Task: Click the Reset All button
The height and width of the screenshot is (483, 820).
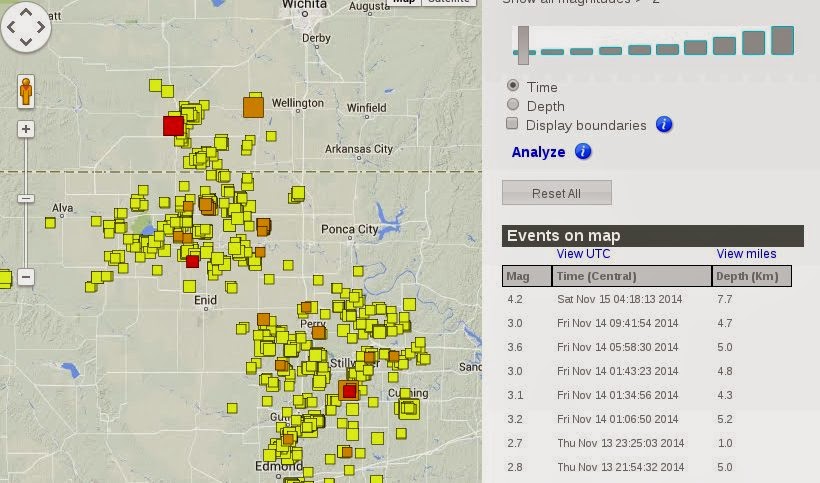Action: point(556,193)
